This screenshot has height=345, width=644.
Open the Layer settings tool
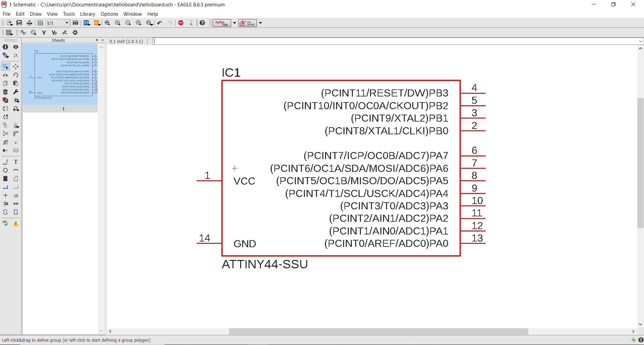pos(5,55)
